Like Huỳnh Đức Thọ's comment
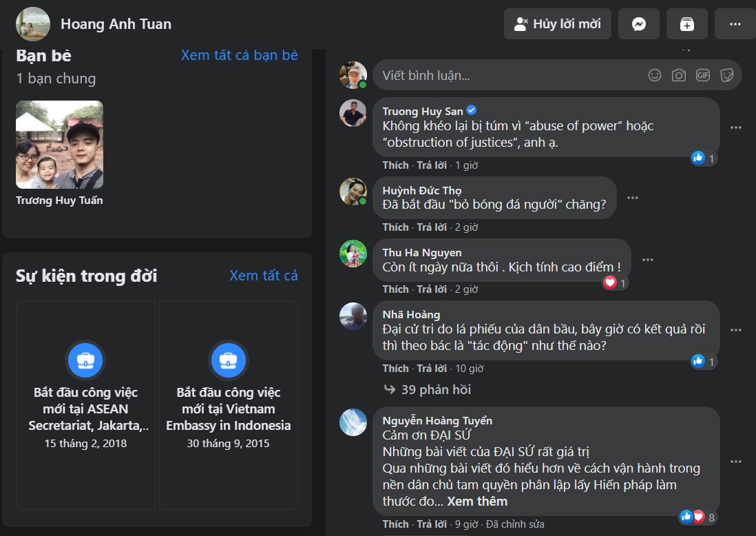This screenshot has width=756, height=536. (x=395, y=227)
